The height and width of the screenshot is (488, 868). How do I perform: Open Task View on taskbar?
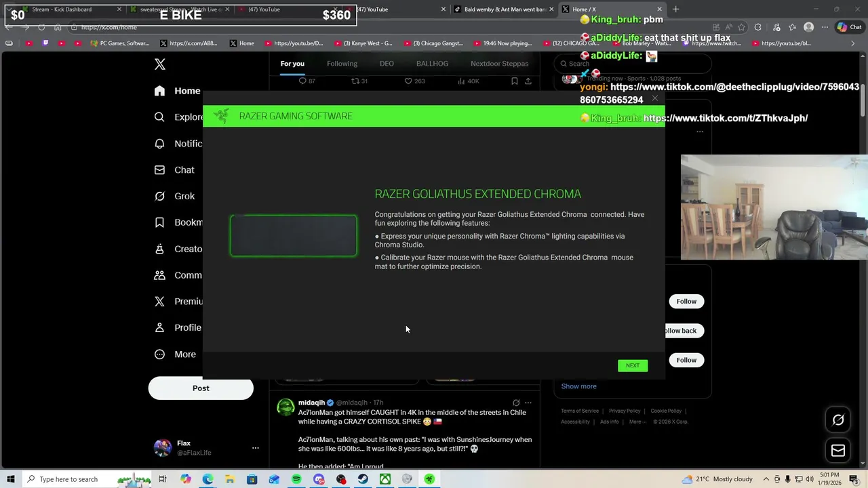point(163,479)
